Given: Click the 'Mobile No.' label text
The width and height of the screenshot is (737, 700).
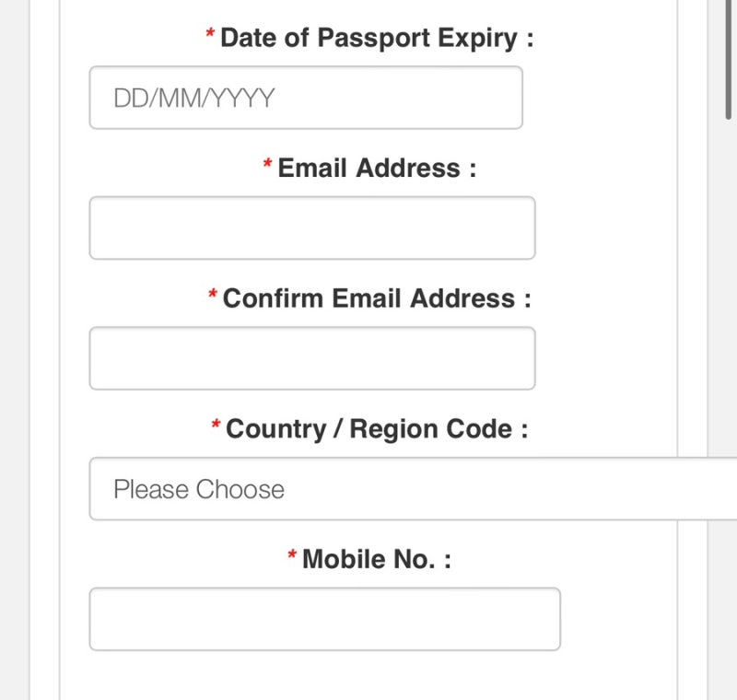Looking at the screenshot, I should (377, 559).
